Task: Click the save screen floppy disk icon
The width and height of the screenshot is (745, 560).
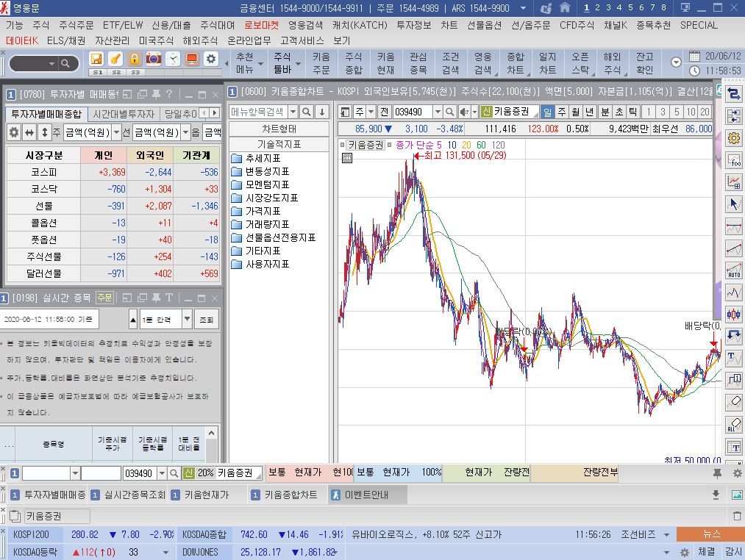Action: [96, 59]
